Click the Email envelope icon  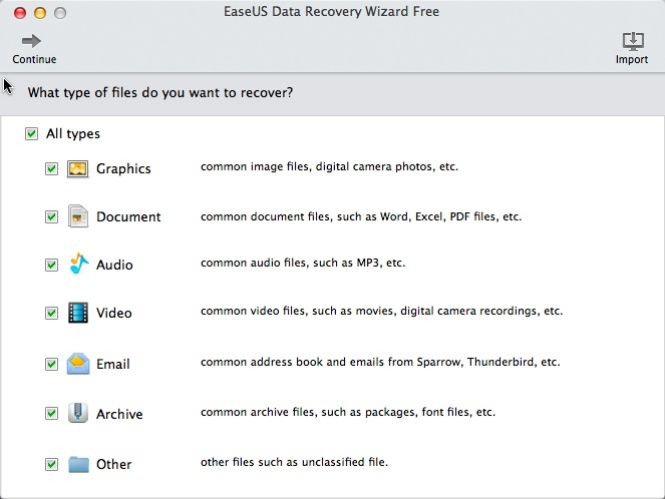coord(78,363)
